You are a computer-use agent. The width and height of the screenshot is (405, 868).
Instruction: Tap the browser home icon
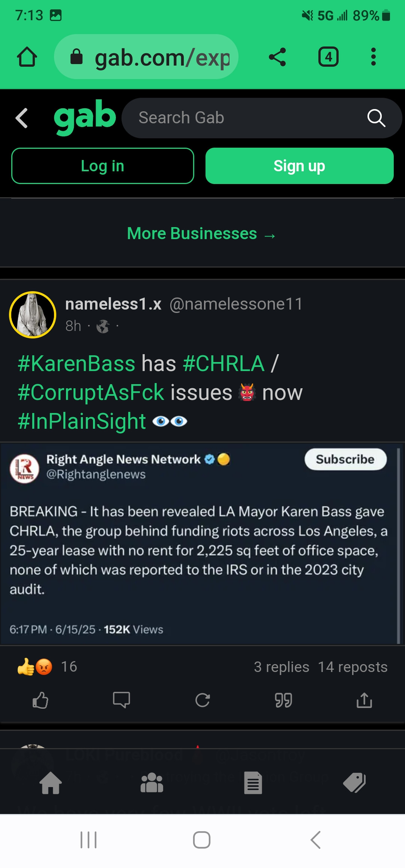[27, 57]
